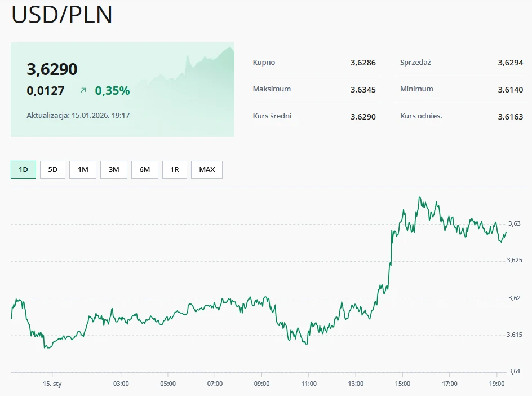Click the green upward trend arrow icon
The height and width of the screenshot is (396, 532).
(83, 90)
